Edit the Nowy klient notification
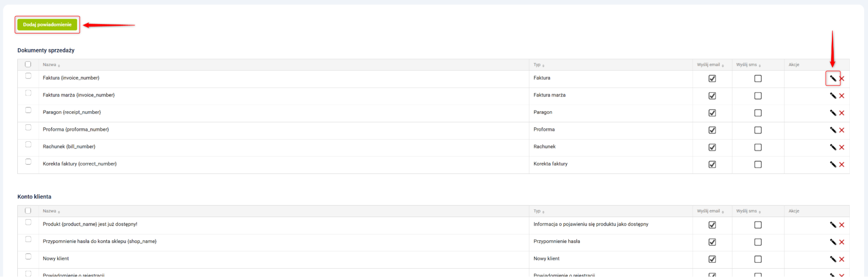868x277 pixels. pos(832,259)
